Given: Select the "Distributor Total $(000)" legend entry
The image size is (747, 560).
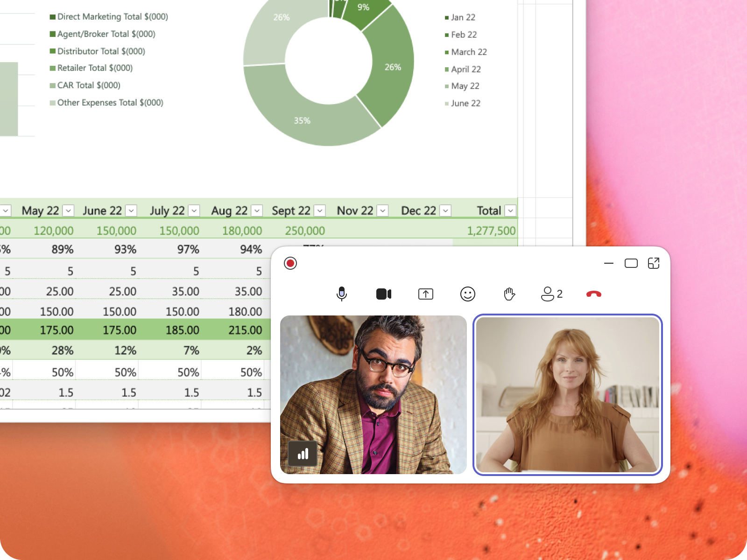Looking at the screenshot, I should (x=98, y=51).
